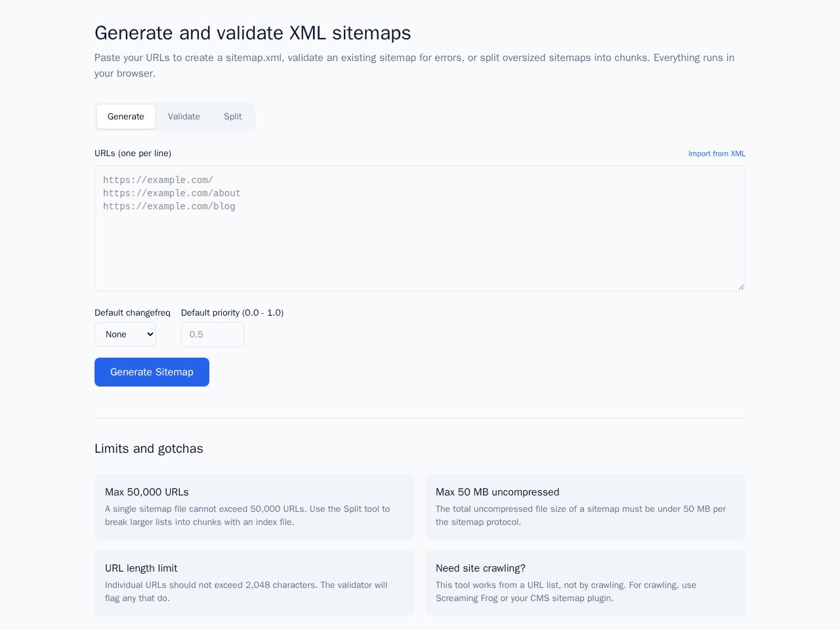Click the description starting 'A single sitemap file'
The image size is (840, 630).
point(247,516)
